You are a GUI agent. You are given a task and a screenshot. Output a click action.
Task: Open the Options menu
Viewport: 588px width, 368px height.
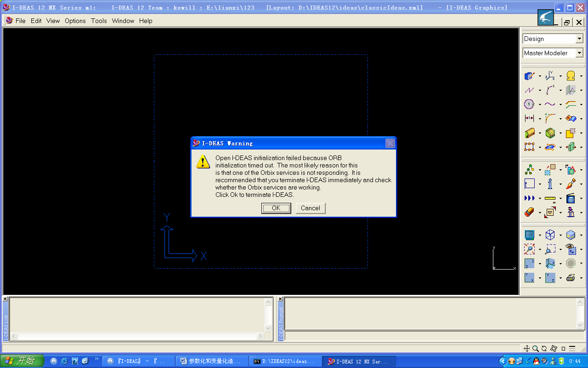(75, 21)
